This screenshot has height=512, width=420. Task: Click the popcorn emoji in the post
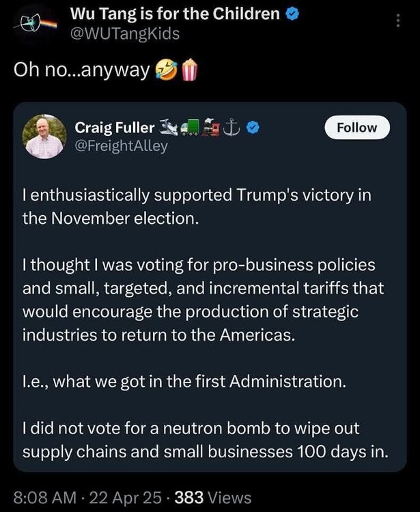(188, 70)
